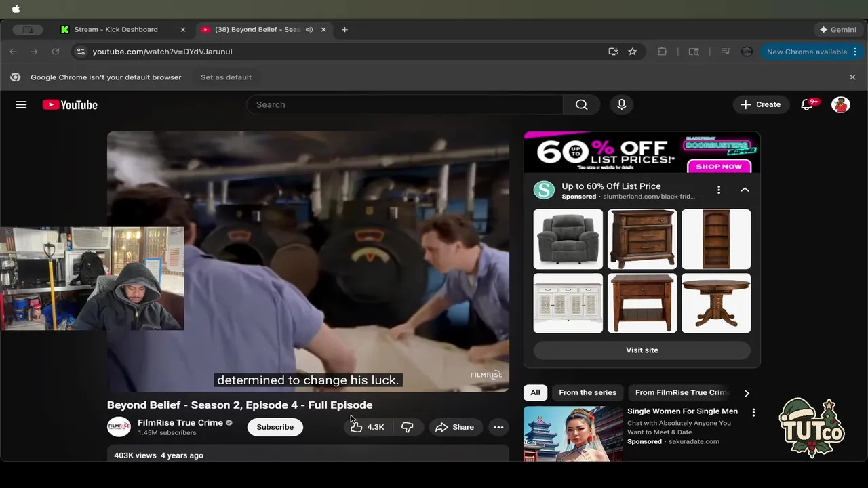Open the Create menu

point(761,105)
